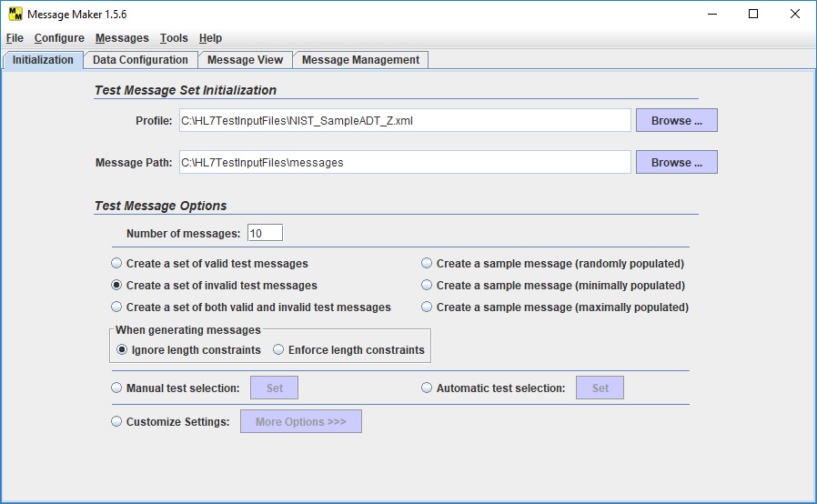Screen dimensions: 817x504
Task: Enable Manual test selection radio button
Action: click(116, 388)
